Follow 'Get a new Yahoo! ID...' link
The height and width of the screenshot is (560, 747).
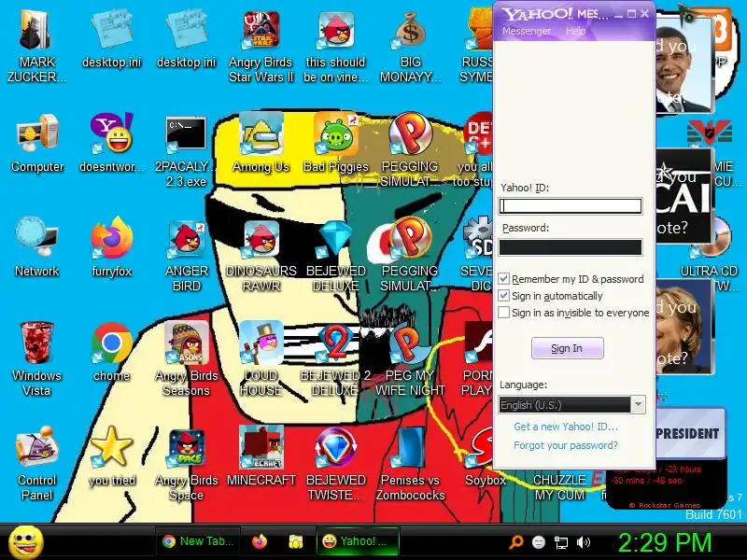566,427
